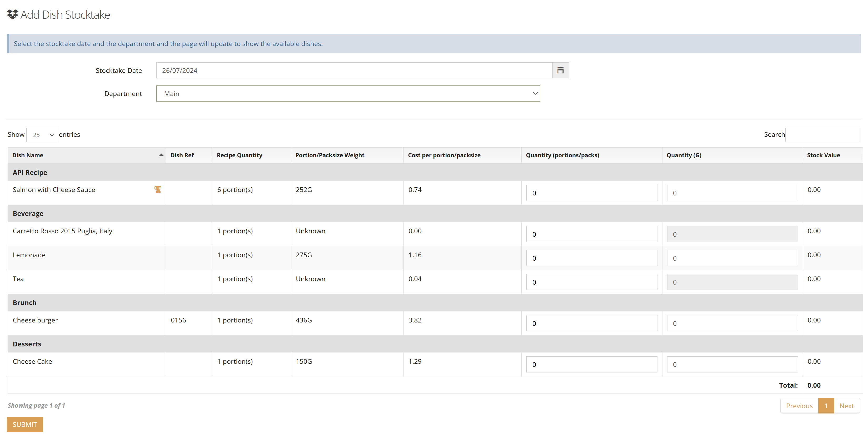
Task: Edit the portions quantity for Cheese burger
Action: tap(592, 323)
